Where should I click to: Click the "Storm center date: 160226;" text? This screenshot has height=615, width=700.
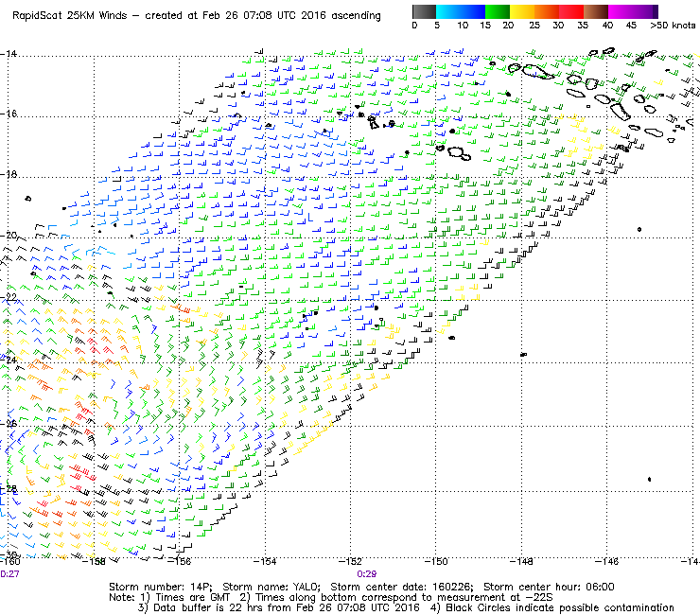click(x=402, y=587)
